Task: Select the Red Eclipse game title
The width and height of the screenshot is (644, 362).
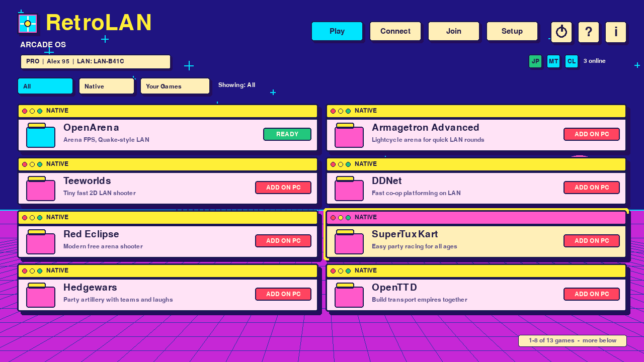Action: point(91,234)
